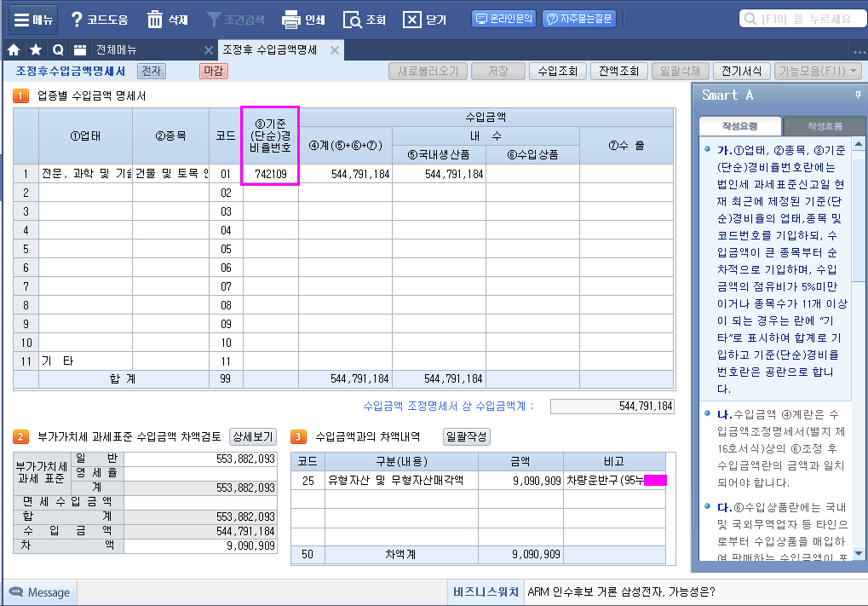Click the Message status icon
Screen dimensions: 868x606
16,592
